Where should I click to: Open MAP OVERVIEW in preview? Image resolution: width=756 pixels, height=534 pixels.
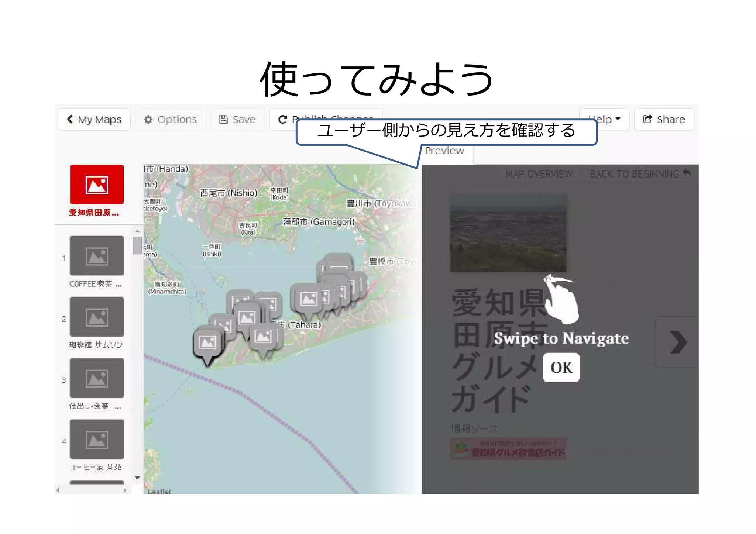tap(539, 174)
